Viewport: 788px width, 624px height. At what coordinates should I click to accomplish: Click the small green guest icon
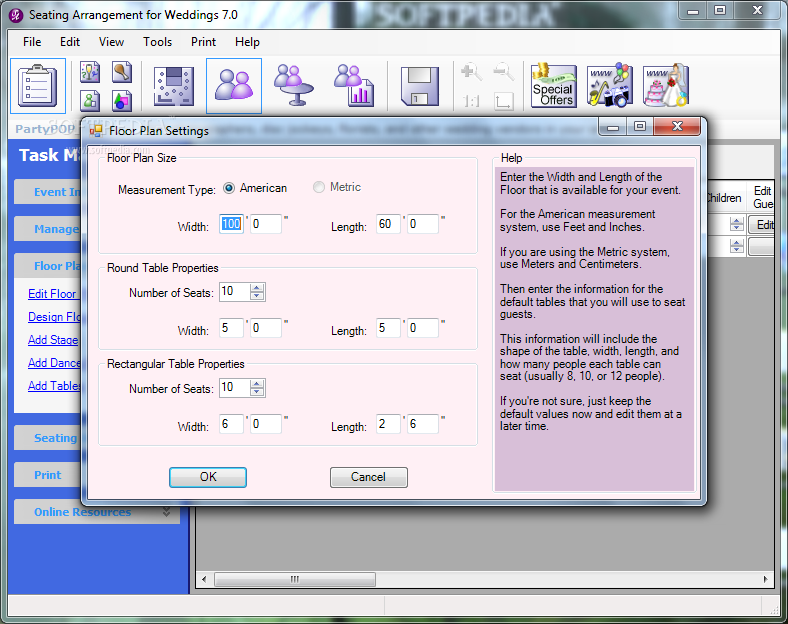pyautogui.click(x=90, y=100)
